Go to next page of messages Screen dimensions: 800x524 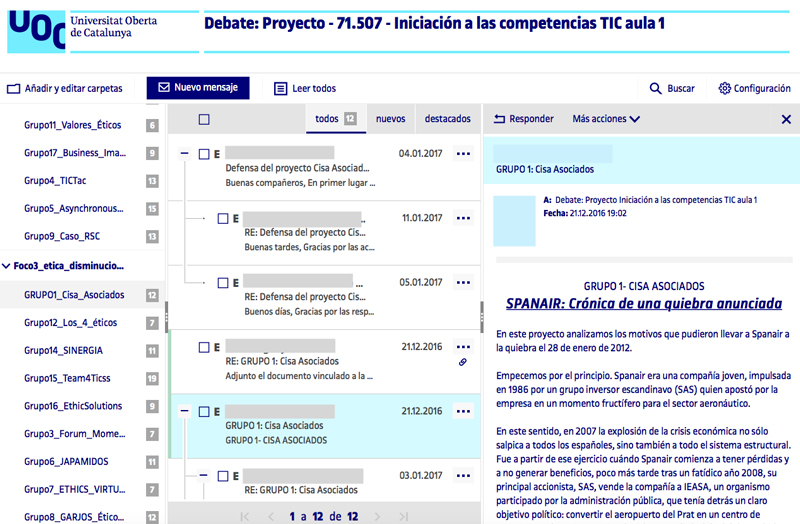[377, 516]
